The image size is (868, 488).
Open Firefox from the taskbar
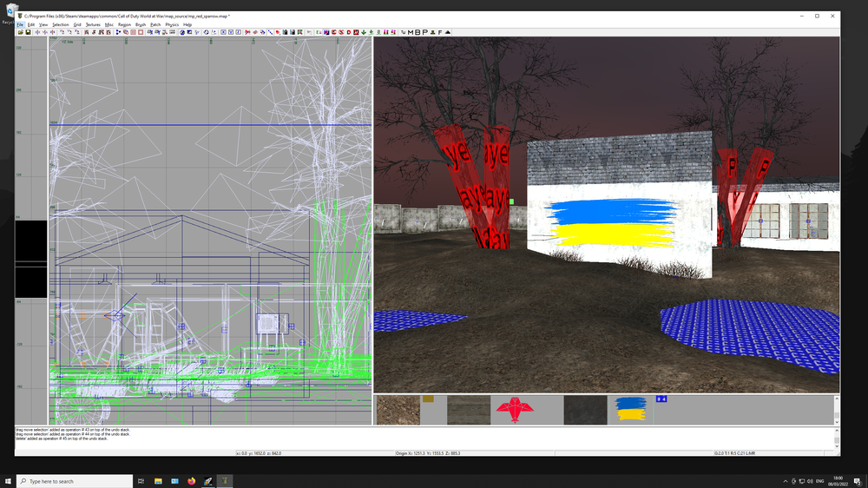pos(192,481)
